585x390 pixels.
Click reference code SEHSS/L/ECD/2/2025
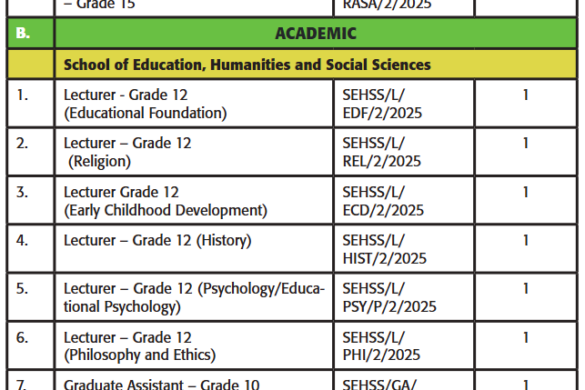[383, 201]
